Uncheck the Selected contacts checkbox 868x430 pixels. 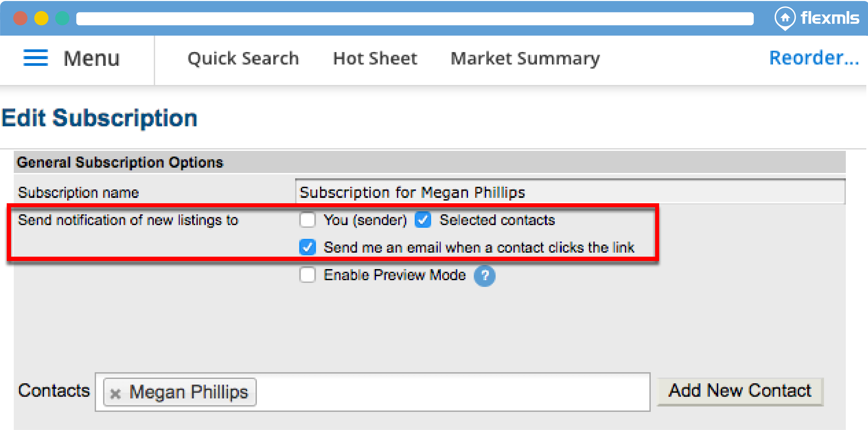[x=423, y=220]
